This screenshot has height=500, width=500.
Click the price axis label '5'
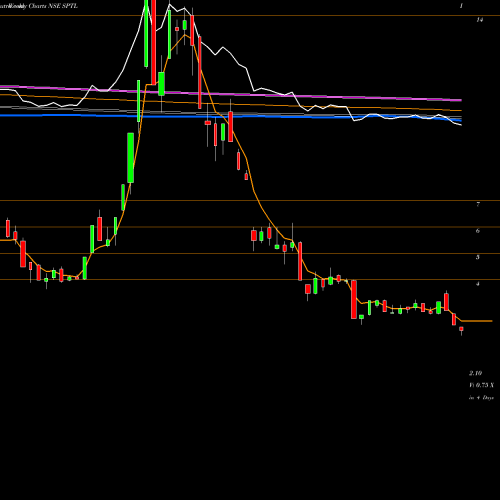(478, 257)
